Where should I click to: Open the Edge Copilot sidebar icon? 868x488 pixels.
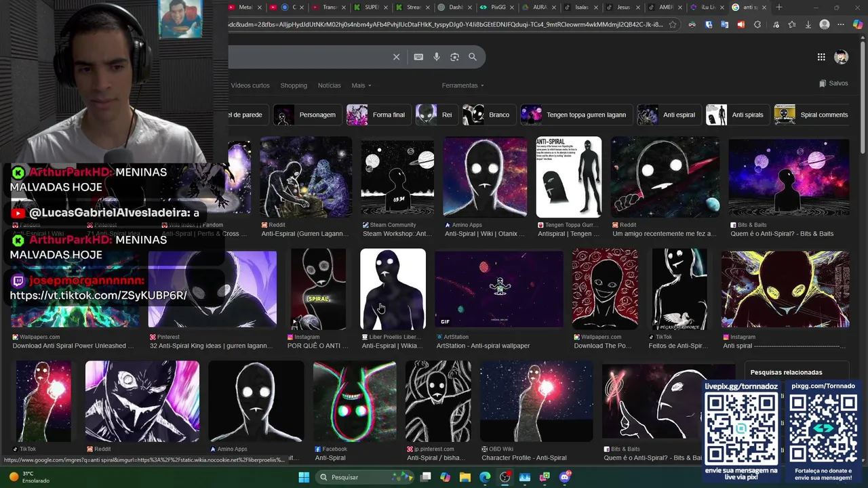click(x=858, y=24)
